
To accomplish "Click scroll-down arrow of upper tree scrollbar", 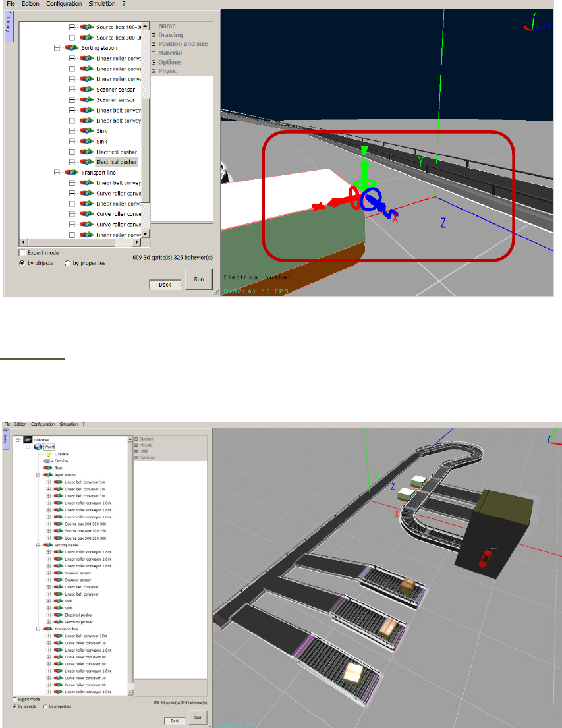I will click(146, 234).
